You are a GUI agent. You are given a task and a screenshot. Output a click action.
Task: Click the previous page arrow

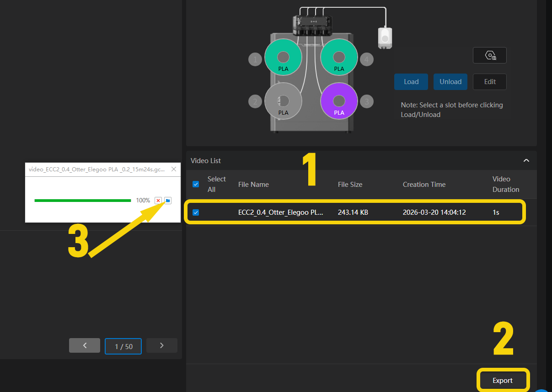coord(84,345)
